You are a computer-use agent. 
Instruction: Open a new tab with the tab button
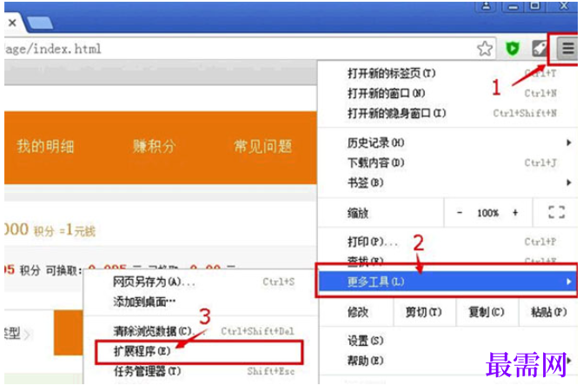point(40,23)
